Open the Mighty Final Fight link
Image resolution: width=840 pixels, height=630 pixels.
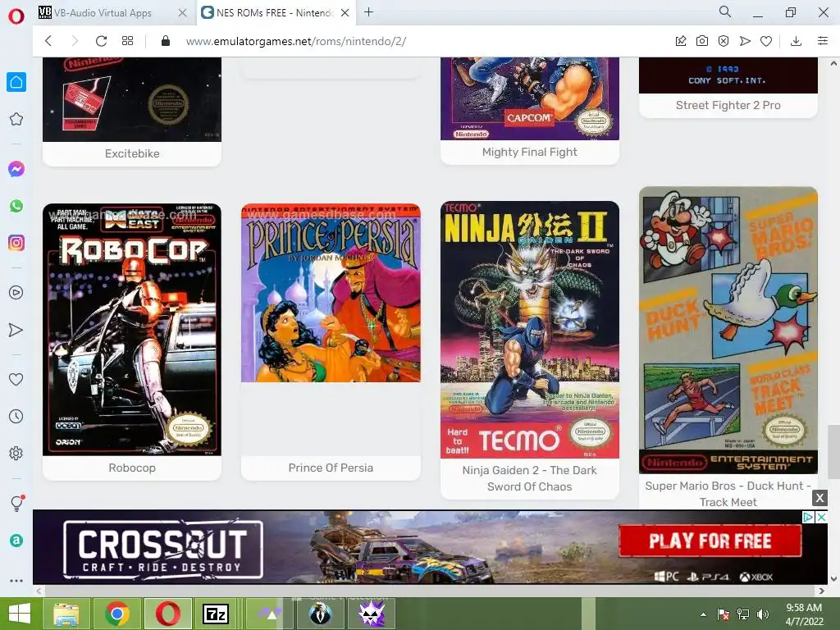530,152
